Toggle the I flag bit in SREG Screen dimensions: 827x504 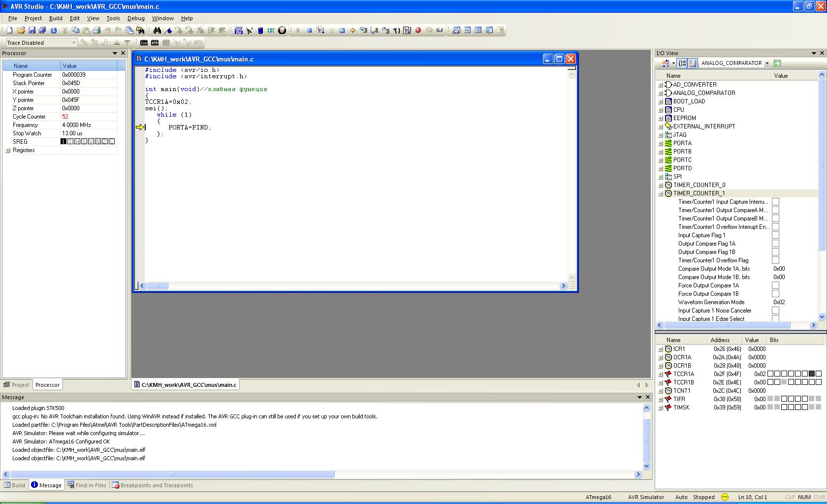(x=64, y=141)
